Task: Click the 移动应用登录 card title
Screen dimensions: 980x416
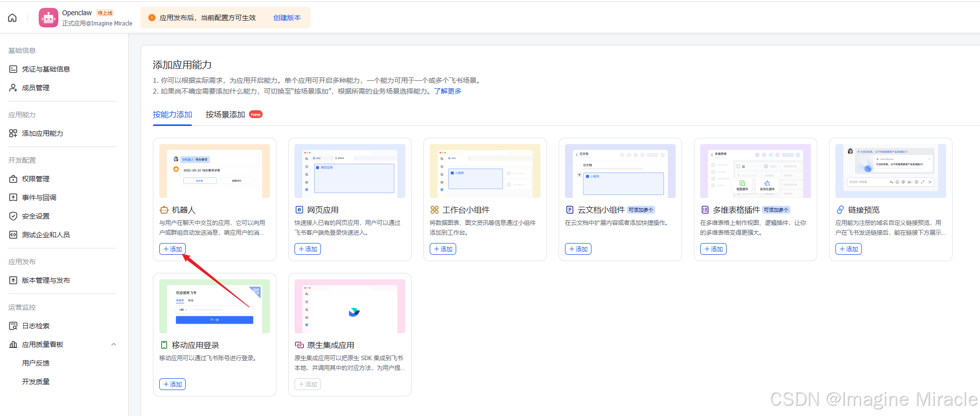Action: tap(196, 345)
